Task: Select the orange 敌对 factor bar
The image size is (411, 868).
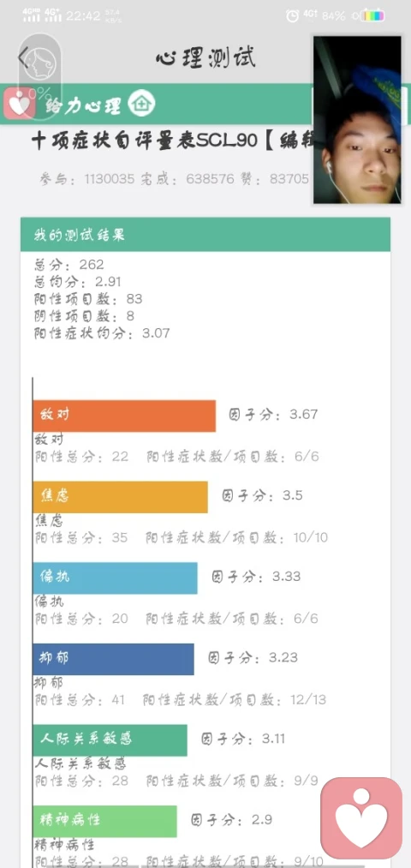Action: pos(124,416)
